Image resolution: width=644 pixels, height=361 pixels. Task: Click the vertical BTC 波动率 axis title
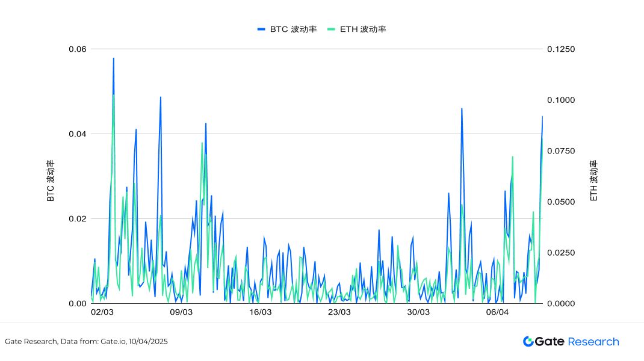coord(51,180)
